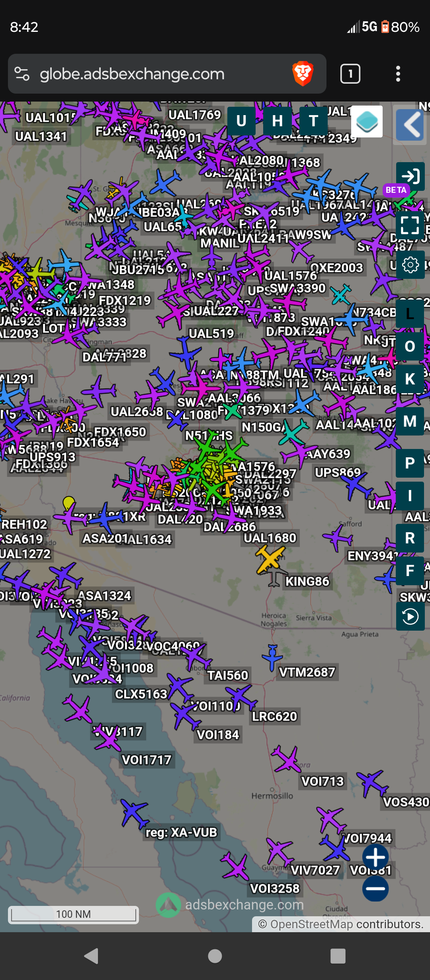Image resolution: width=430 pixels, height=980 pixels.
Task: Open site settings icon in address bar
Action: [22, 74]
